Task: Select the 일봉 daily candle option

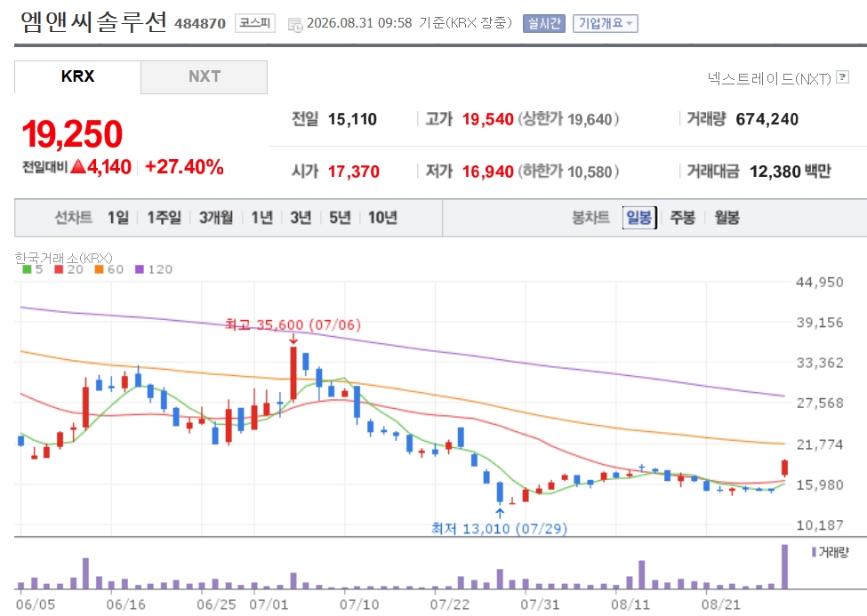Action: (x=639, y=217)
